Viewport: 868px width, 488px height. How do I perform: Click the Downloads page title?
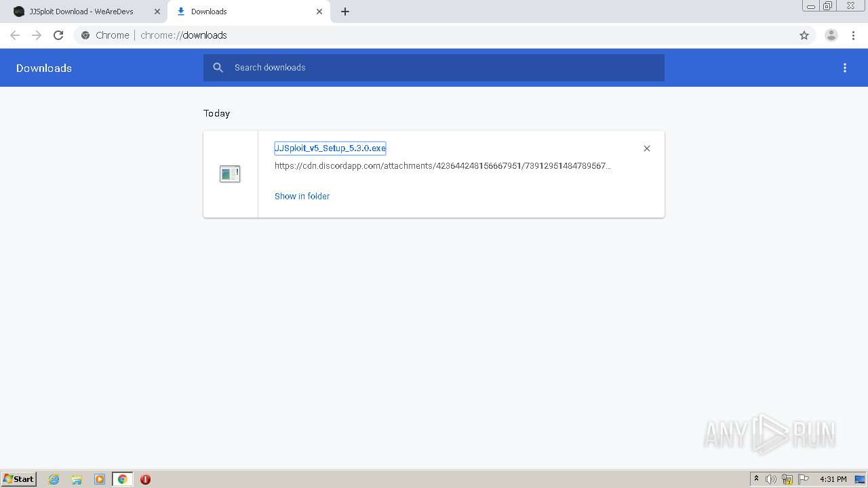44,68
